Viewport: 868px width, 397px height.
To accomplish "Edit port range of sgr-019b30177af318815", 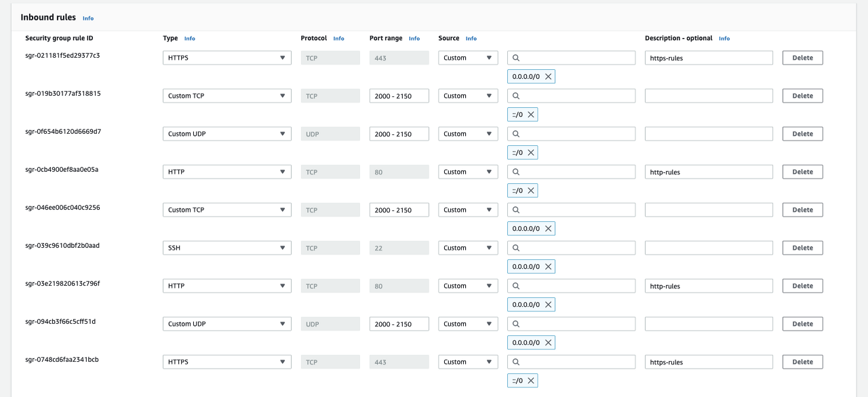I will tap(399, 96).
